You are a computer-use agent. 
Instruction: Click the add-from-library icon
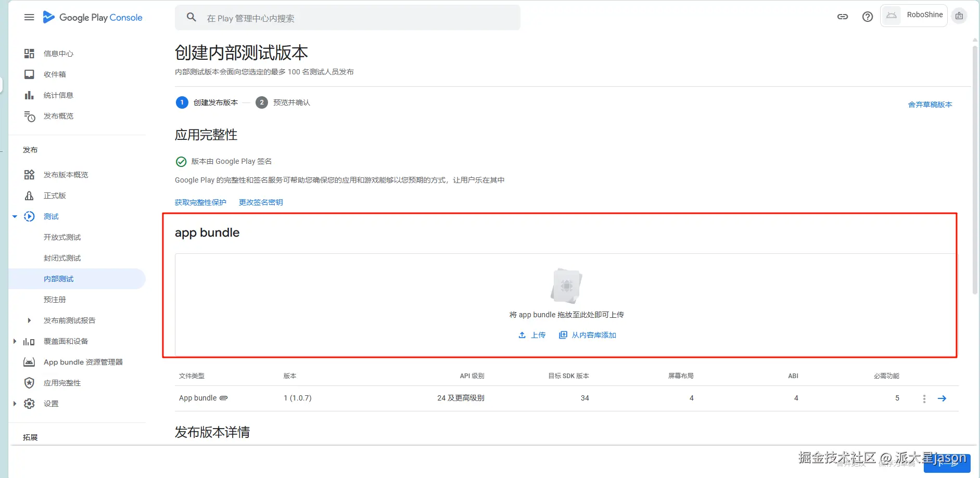pos(563,335)
